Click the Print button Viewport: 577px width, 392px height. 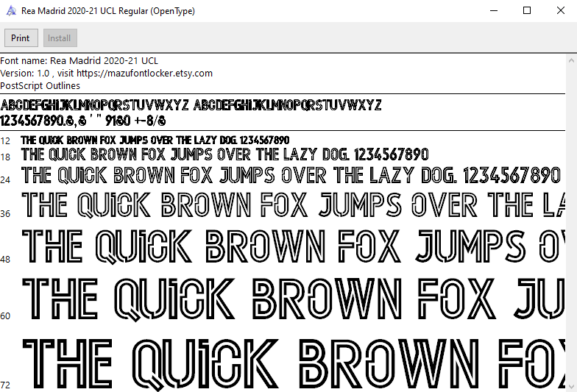pos(21,38)
